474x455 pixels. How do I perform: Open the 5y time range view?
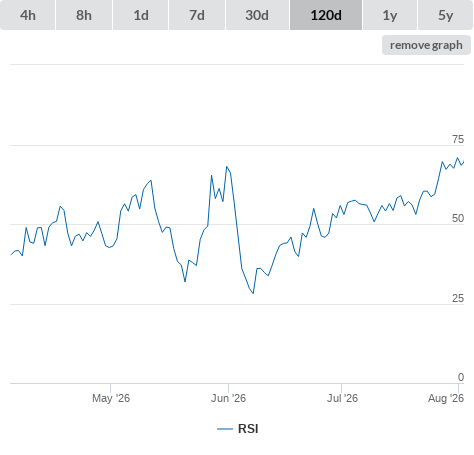click(445, 15)
